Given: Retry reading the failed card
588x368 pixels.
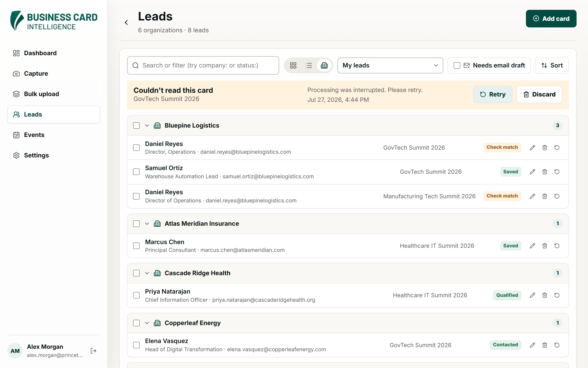Looking at the screenshot, I should (493, 94).
